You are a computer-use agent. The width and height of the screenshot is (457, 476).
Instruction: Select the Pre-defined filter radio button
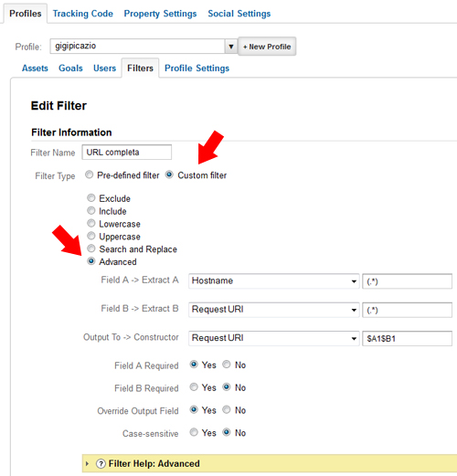(x=89, y=175)
